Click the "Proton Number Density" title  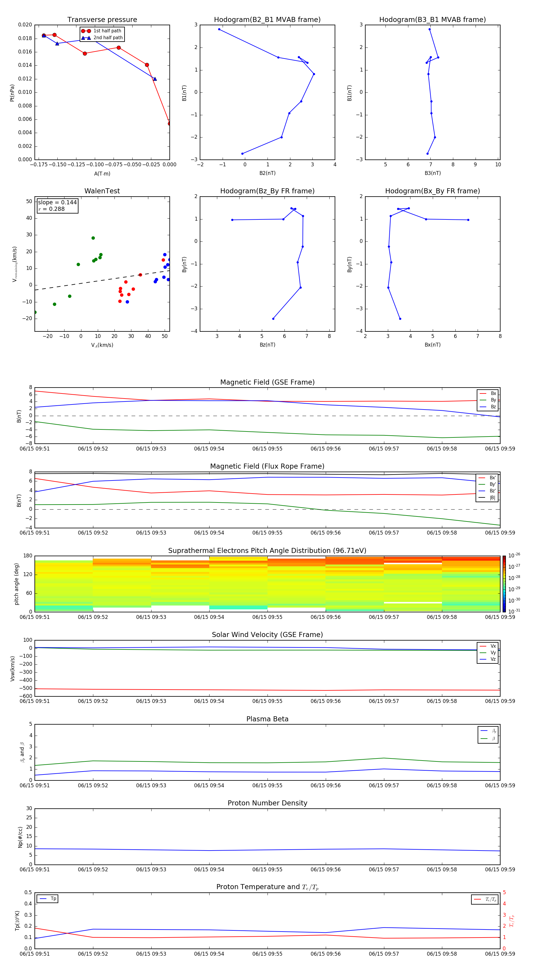pos(267,803)
